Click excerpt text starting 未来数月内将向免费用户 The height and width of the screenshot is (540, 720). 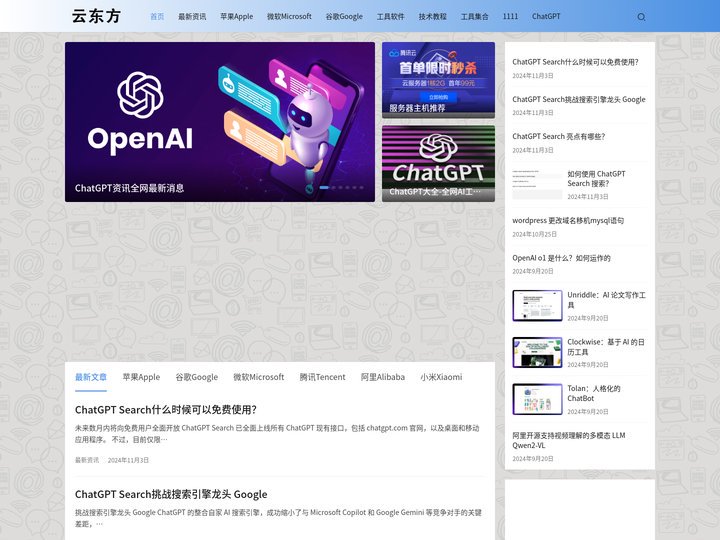pos(277,433)
